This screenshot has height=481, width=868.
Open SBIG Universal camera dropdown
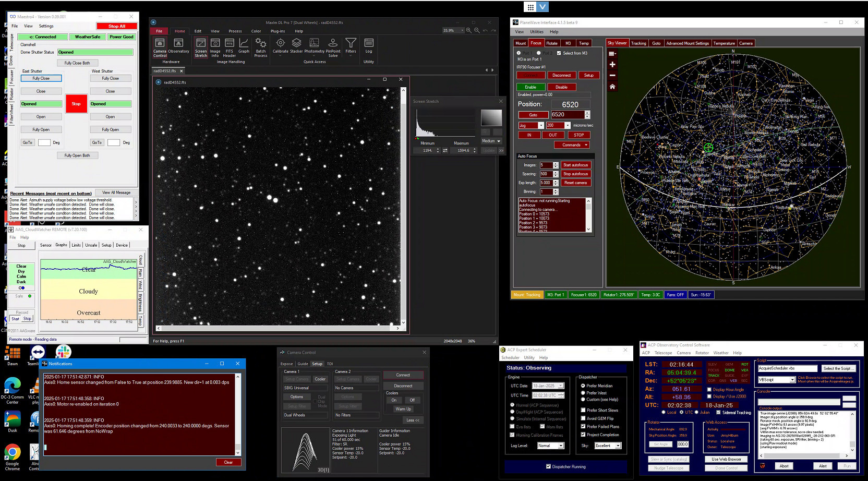click(x=305, y=388)
